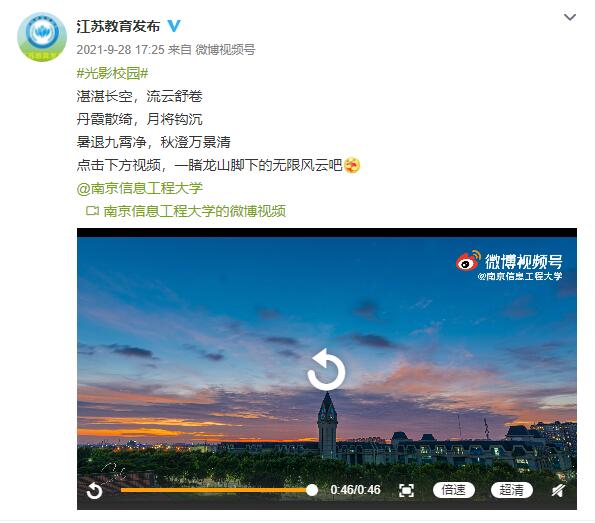Viewport: 595px width, 523px height.
Task: Open 南京信息工程大学的微博视频 link
Action: pos(195,211)
